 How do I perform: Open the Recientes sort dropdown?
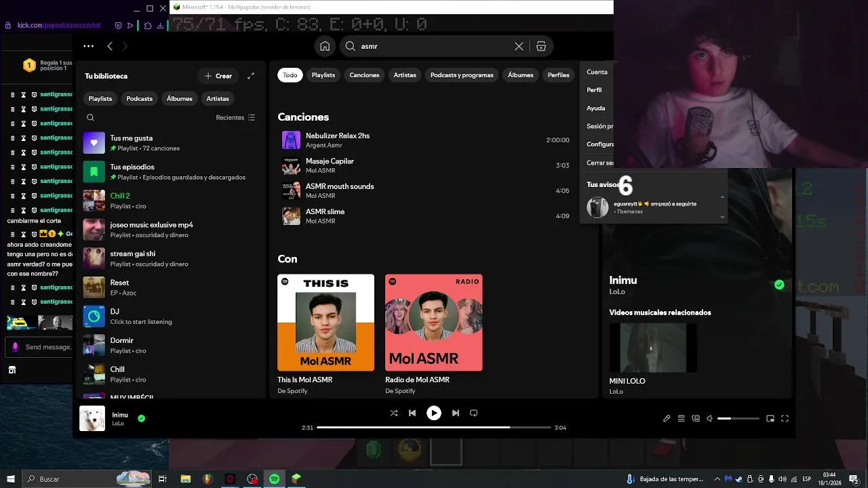coord(235,117)
